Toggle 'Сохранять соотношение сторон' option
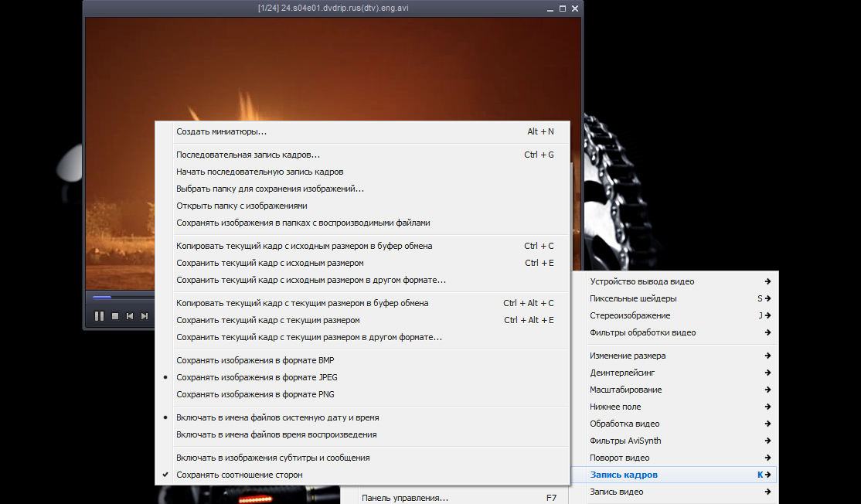 pos(239,475)
